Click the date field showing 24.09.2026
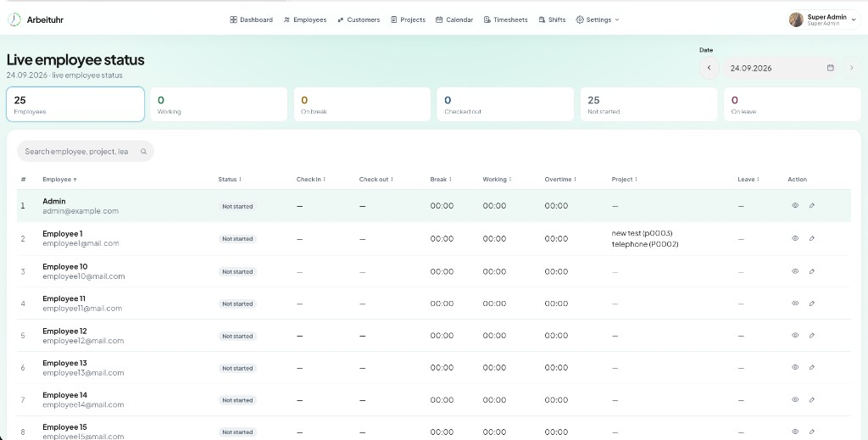This screenshot has height=440, width=868. coord(780,68)
